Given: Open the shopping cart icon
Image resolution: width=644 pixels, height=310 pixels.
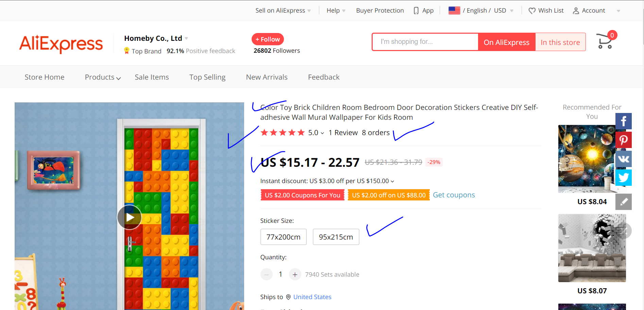Looking at the screenshot, I should click(605, 42).
